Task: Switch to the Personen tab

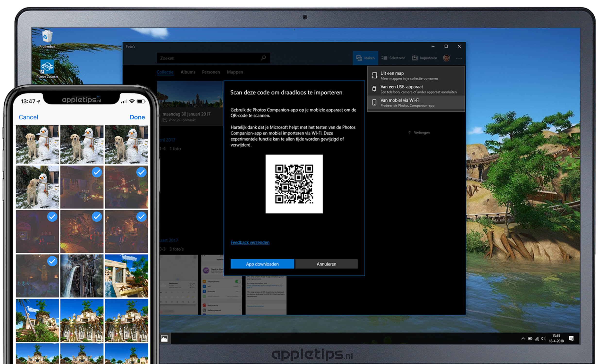Action: 211,72
